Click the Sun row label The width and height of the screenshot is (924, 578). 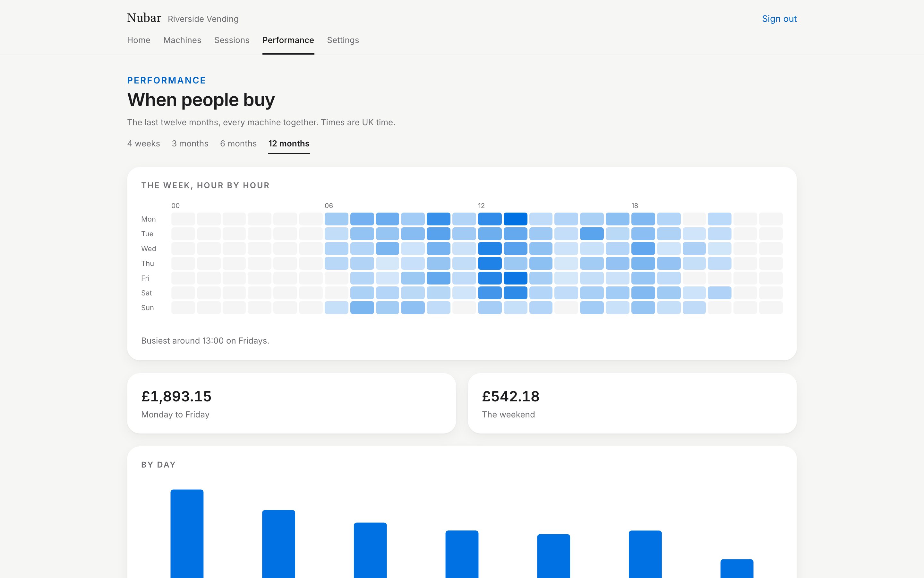147,308
